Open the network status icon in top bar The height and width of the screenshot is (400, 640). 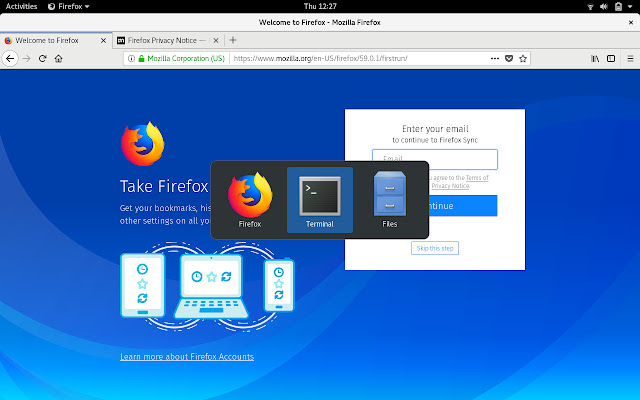[x=590, y=6]
